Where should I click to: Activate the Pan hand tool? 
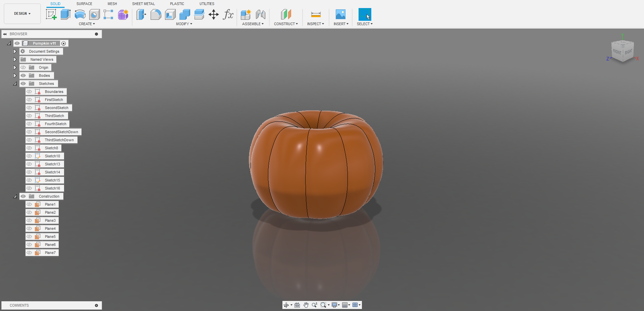point(306,305)
